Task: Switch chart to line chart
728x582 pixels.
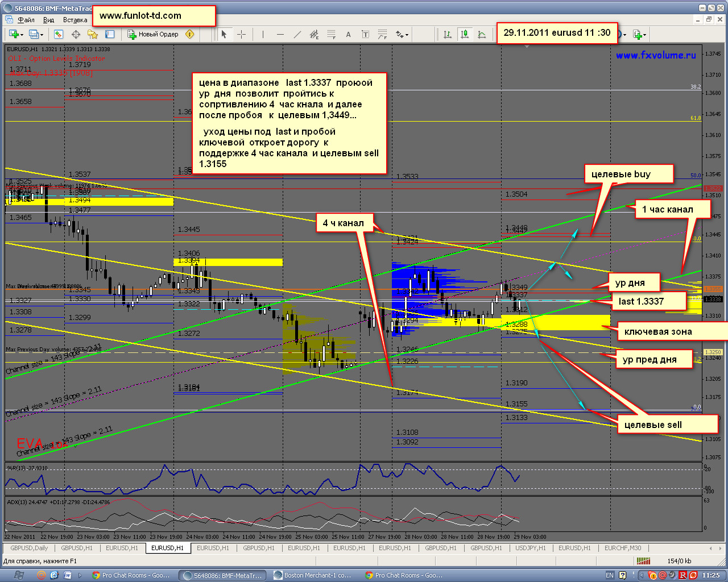Action: pyautogui.click(x=482, y=34)
